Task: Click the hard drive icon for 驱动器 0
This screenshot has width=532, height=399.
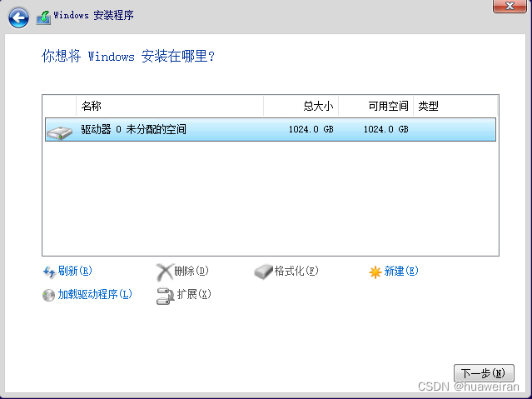Action: (59, 132)
